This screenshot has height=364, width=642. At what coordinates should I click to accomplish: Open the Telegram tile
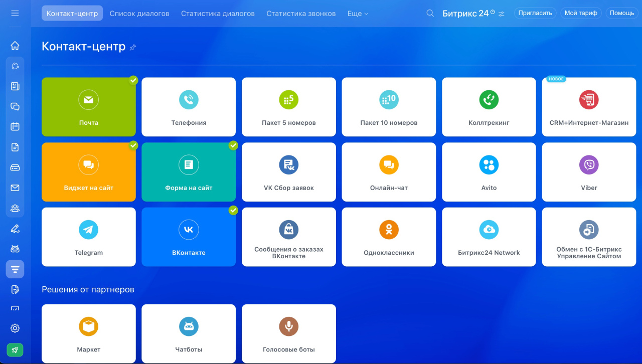[89, 237]
